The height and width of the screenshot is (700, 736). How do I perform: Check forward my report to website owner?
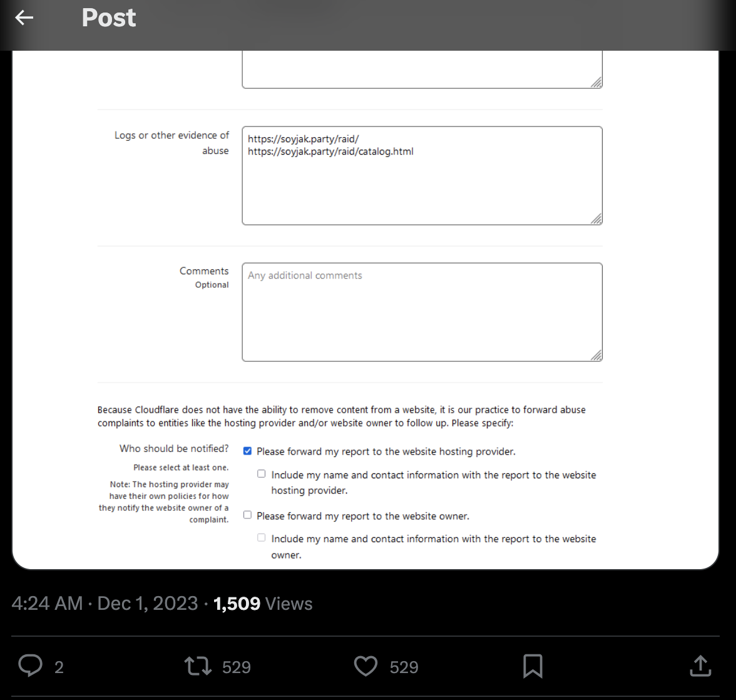coord(248,515)
